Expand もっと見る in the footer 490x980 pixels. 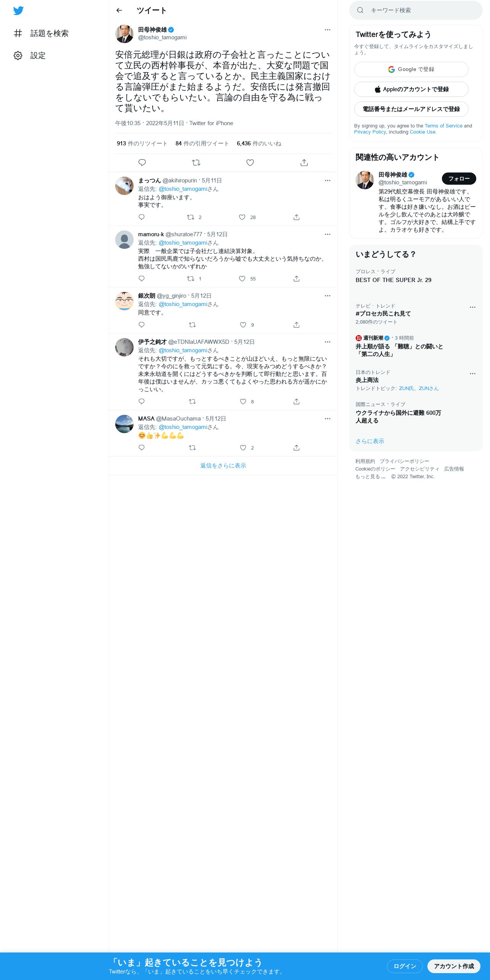pyautogui.click(x=370, y=477)
